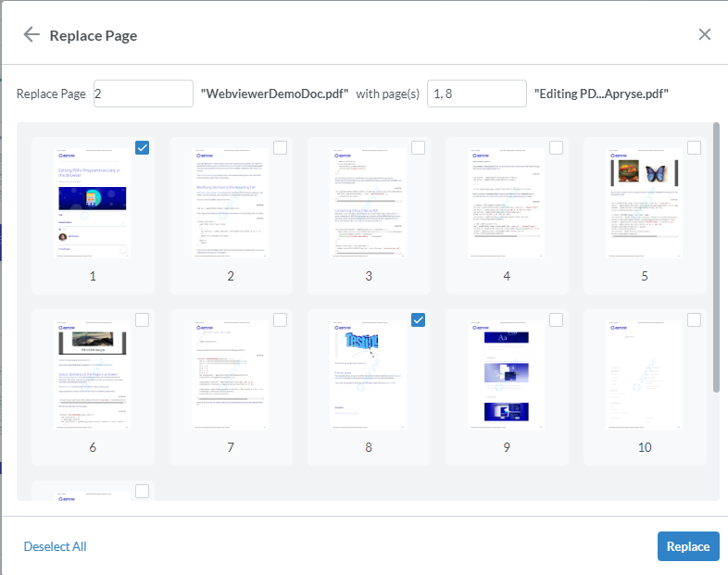This screenshot has width=728, height=575.
Task: Check the page 10 checkbox
Action: pos(694,319)
